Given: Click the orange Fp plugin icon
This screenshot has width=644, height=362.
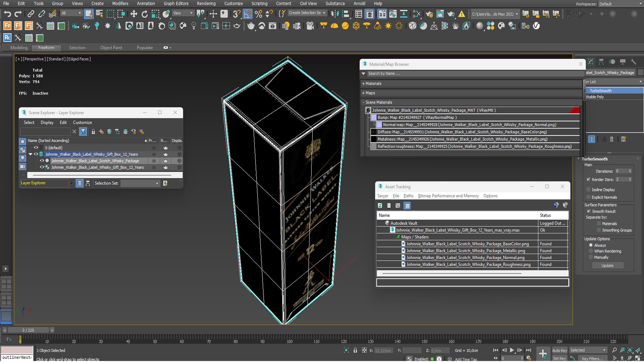Looking at the screenshot, I should pos(7,26).
